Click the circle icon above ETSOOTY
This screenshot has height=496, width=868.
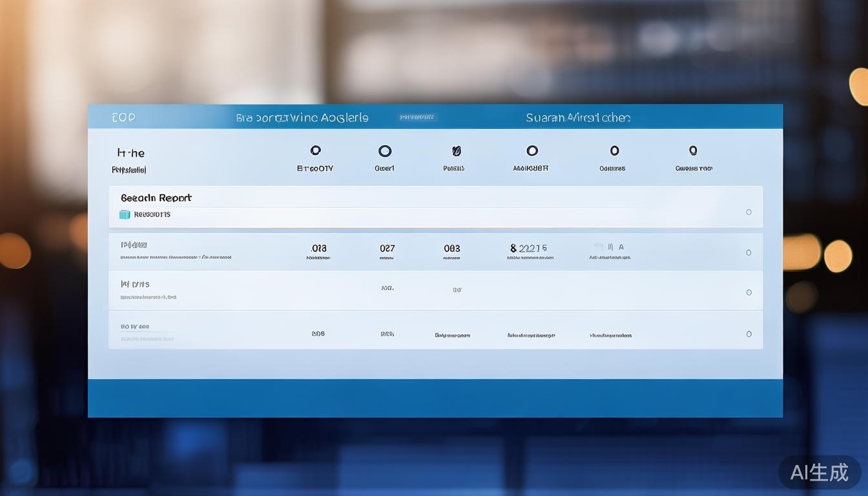click(315, 150)
